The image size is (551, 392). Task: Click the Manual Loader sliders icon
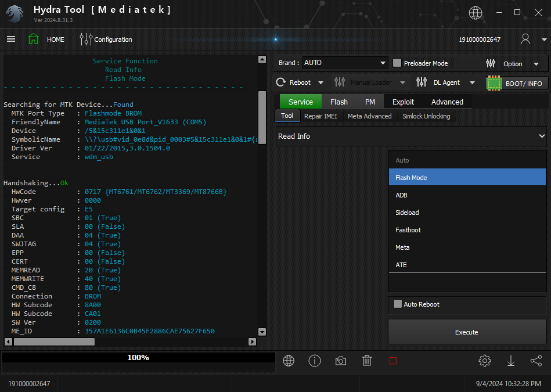340,82
